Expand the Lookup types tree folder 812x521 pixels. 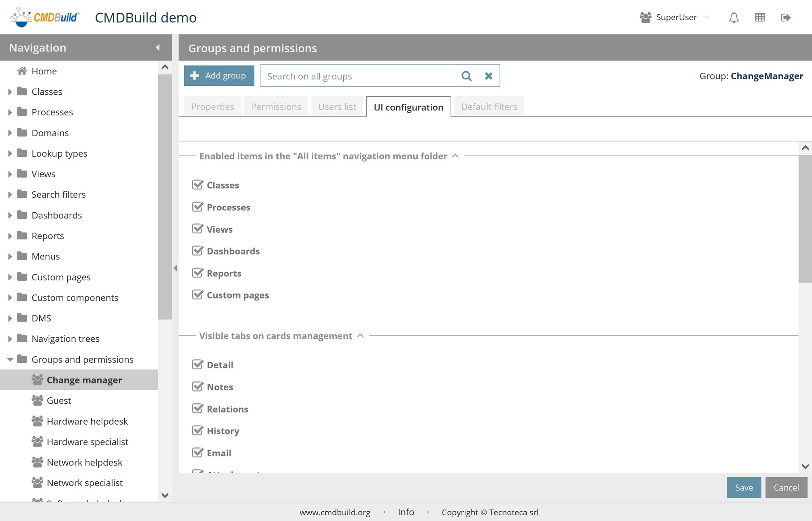point(10,153)
